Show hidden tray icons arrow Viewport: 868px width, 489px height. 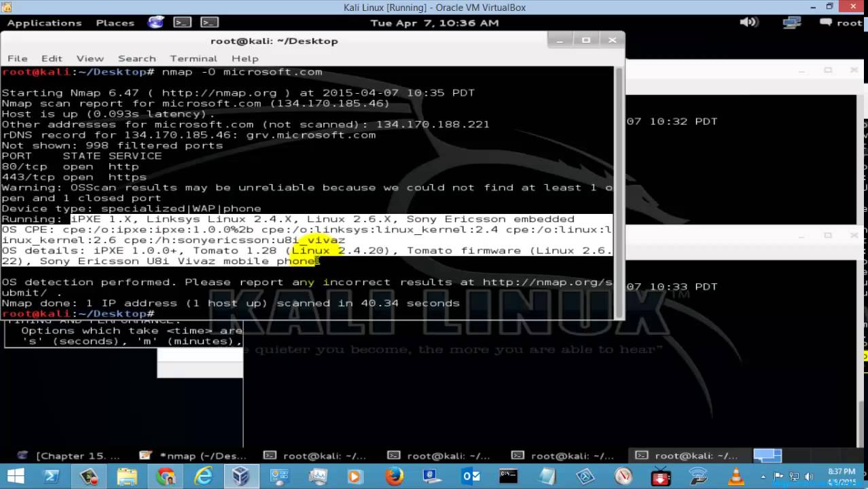pos(763,477)
